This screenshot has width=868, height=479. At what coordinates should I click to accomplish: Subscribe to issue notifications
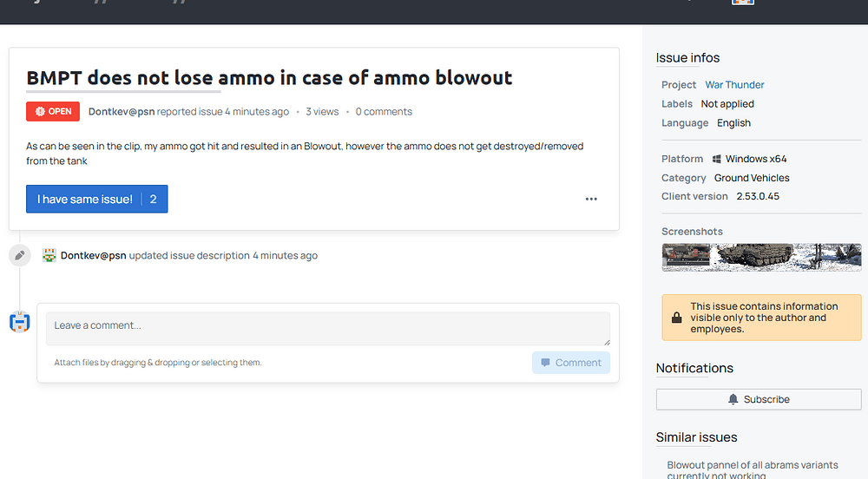759,399
